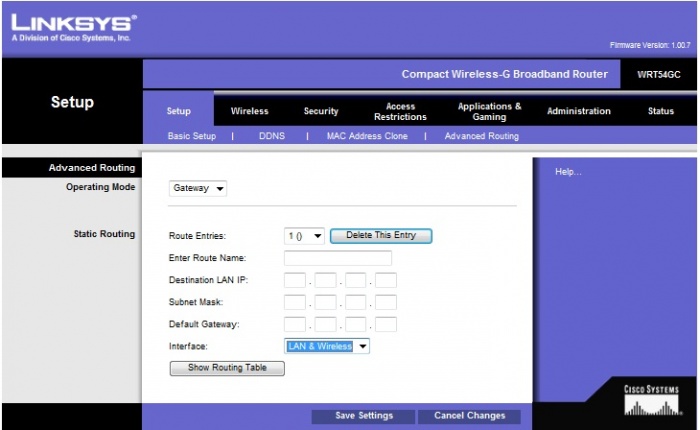The height and width of the screenshot is (430, 700).
Task: Expand the Route Entries dropdown
Action: tap(305, 236)
